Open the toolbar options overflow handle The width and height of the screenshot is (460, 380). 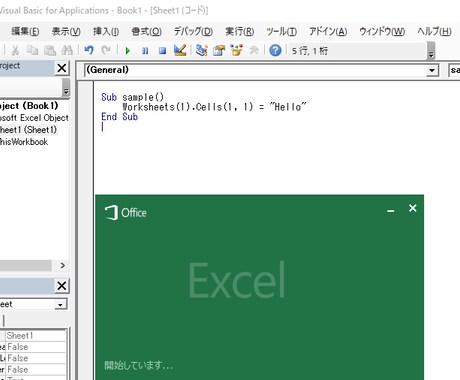click(x=431, y=51)
